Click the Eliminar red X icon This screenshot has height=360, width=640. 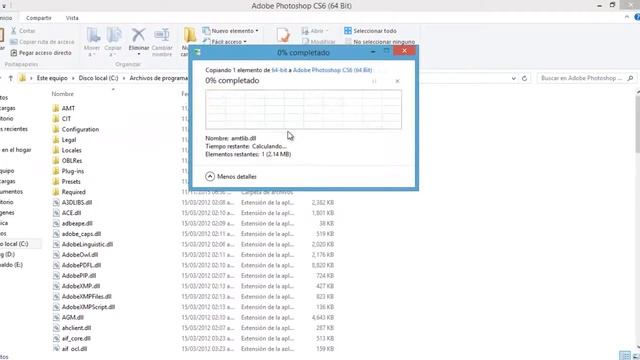[x=138, y=35]
